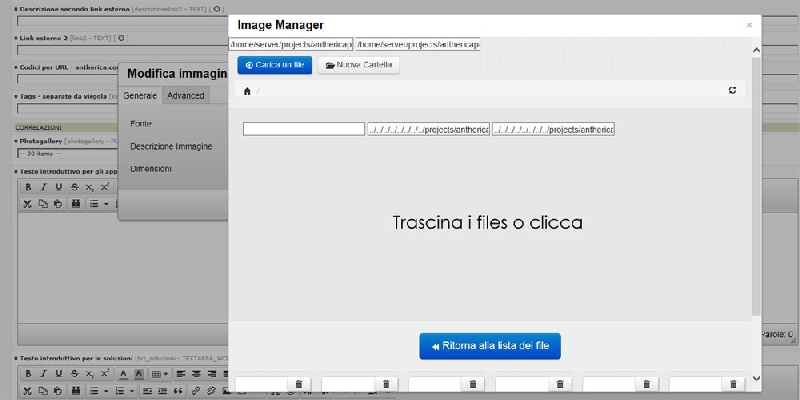This screenshot has height=400, width=800.
Task: Click Underline in the upper editor toolbar
Action: tap(59, 187)
